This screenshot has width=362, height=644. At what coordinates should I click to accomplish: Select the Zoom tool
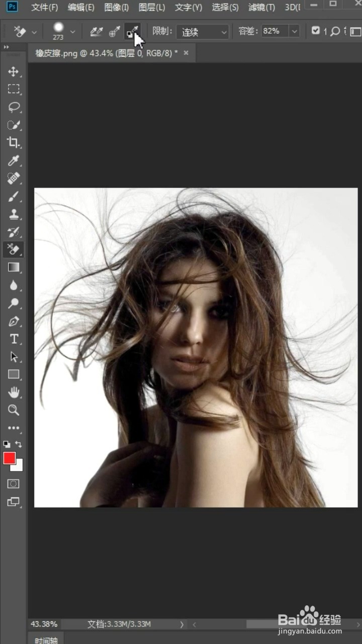14,410
